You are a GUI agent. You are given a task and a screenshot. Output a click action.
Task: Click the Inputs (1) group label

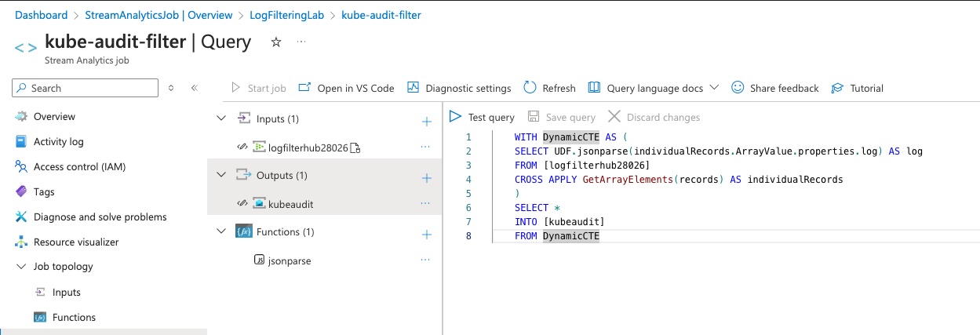pyautogui.click(x=278, y=118)
